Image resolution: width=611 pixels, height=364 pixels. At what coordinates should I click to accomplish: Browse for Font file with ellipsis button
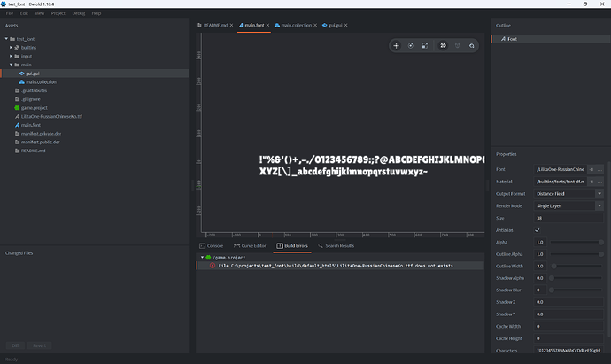[599, 169]
